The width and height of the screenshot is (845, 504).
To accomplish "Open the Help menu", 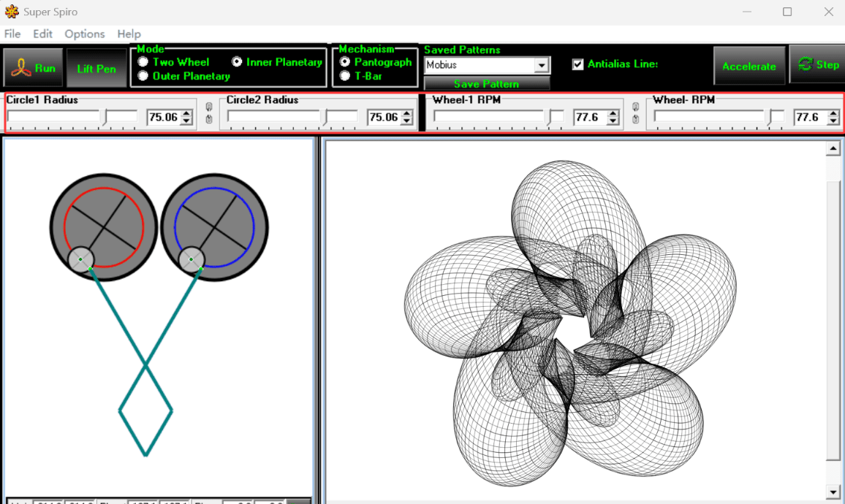I will (x=129, y=34).
